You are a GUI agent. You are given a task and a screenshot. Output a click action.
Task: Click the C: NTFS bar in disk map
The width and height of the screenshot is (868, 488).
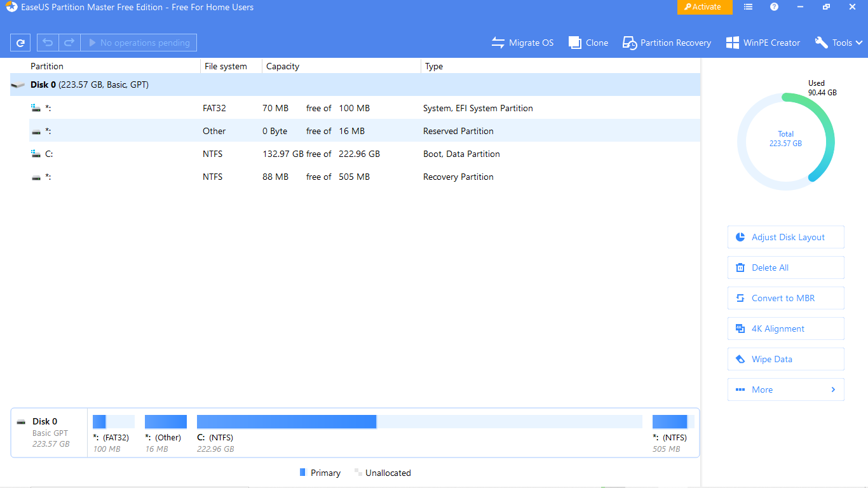click(x=419, y=421)
